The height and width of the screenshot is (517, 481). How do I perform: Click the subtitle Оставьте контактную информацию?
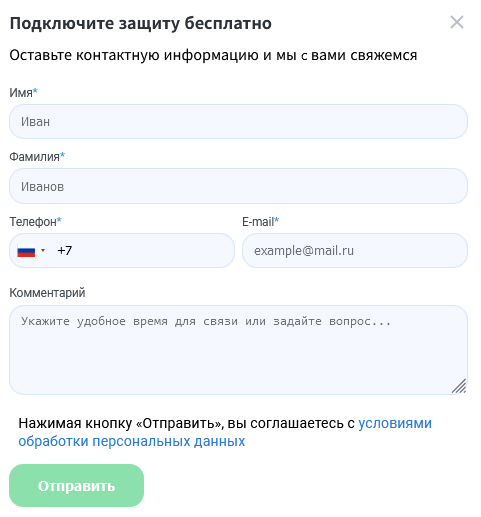pyautogui.click(x=134, y=55)
